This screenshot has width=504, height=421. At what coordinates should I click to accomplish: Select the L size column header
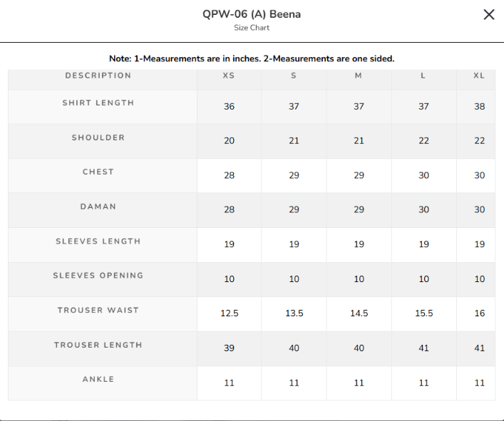point(423,76)
